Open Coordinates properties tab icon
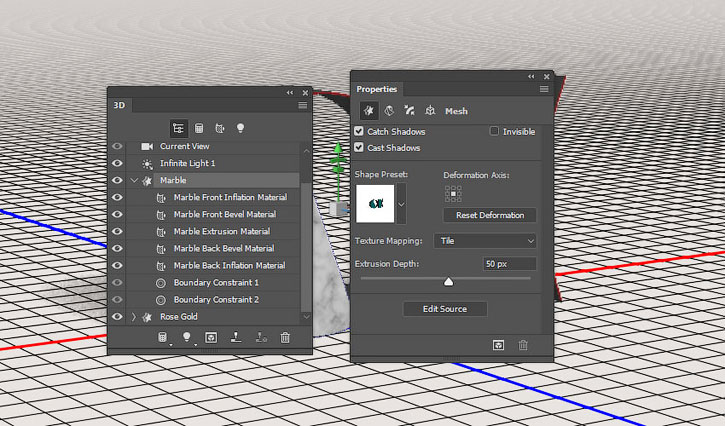Viewport: 725px width, 426px height. pyautogui.click(x=430, y=111)
